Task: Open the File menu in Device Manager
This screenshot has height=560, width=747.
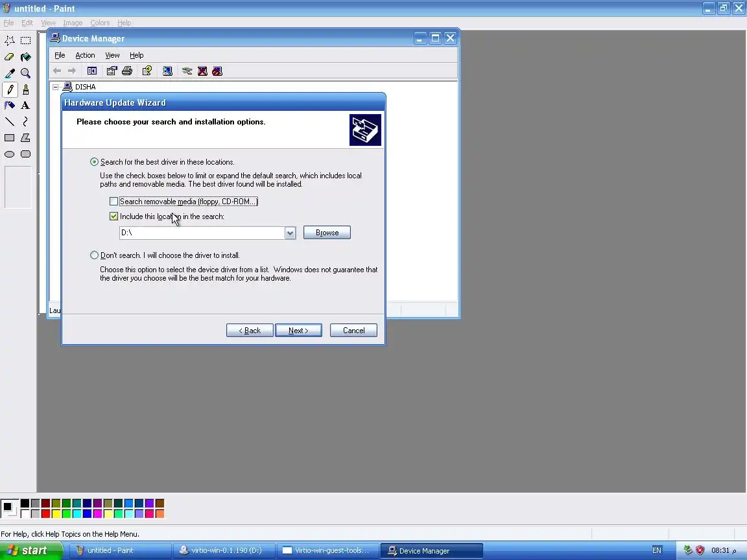Action: tap(60, 55)
